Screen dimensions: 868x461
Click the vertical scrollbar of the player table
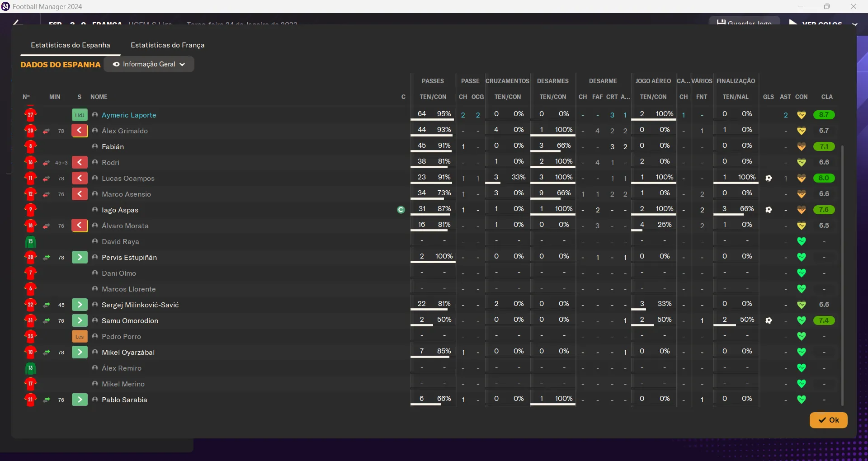(x=842, y=276)
